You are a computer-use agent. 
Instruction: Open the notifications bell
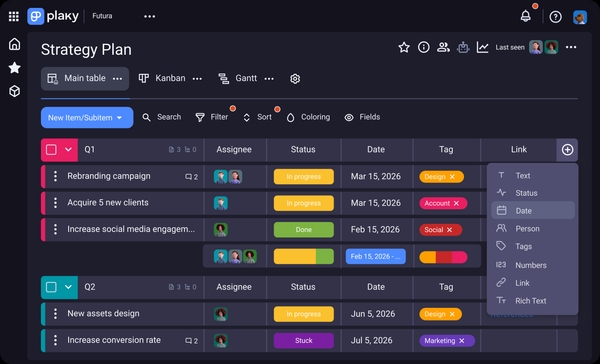coord(525,16)
